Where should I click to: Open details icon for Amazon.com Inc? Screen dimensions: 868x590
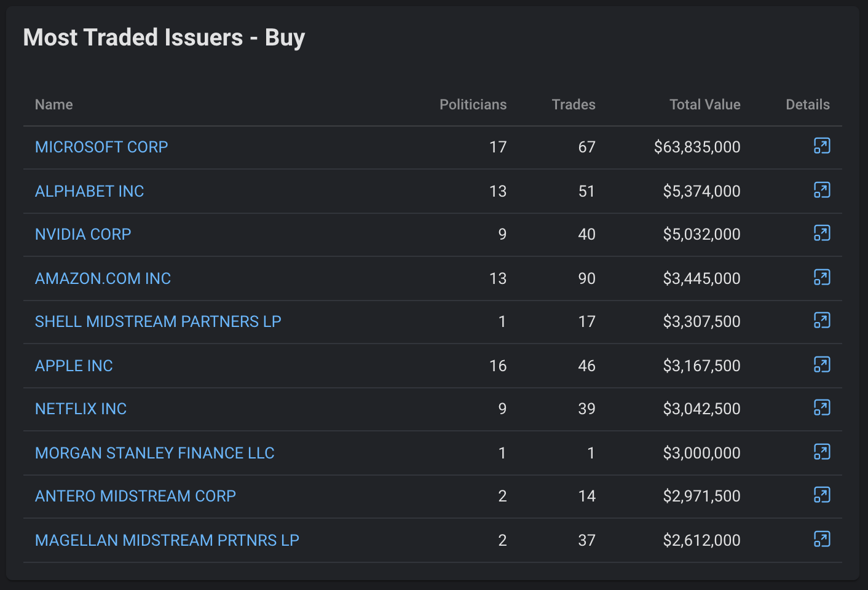click(822, 278)
